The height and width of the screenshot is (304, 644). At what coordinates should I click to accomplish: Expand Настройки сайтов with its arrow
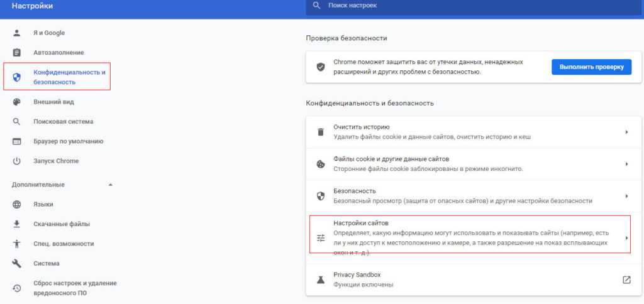click(x=626, y=238)
